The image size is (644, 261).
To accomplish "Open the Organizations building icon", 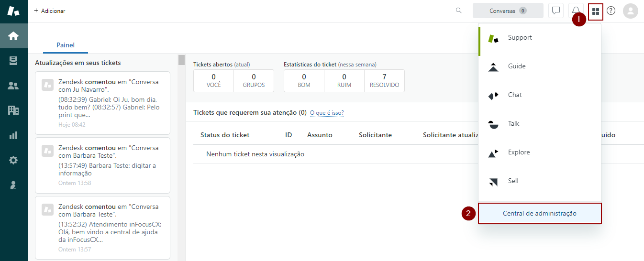I will (13, 110).
